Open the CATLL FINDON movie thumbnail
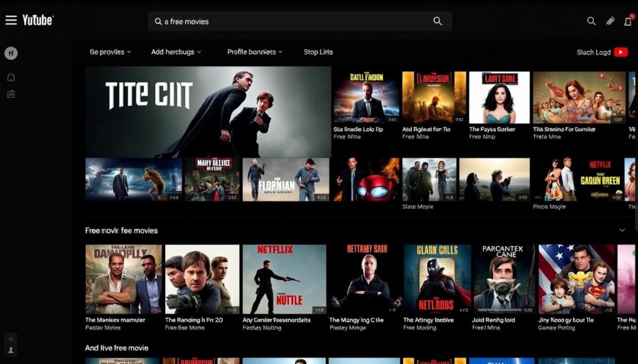The width and height of the screenshot is (638, 364). pos(366,98)
